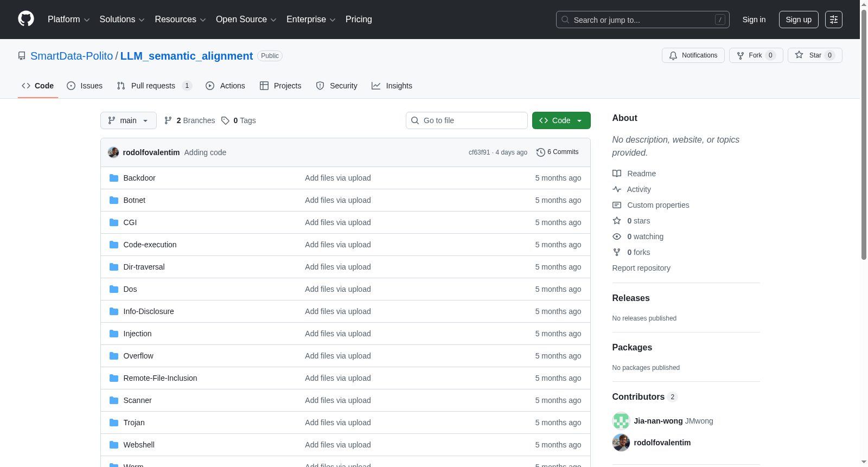Screen dimensions: 868x467
Task: Click the stars icon in About
Action: tap(617, 221)
